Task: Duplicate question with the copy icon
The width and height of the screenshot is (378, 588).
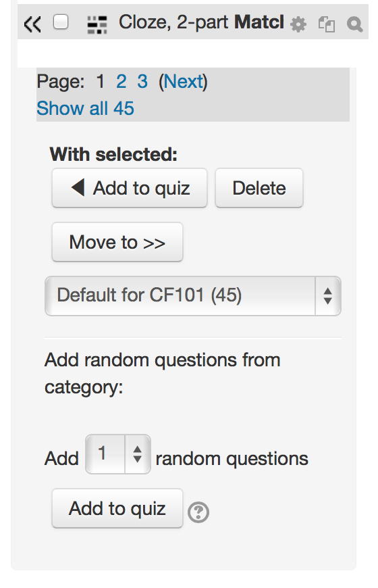Action: (326, 25)
